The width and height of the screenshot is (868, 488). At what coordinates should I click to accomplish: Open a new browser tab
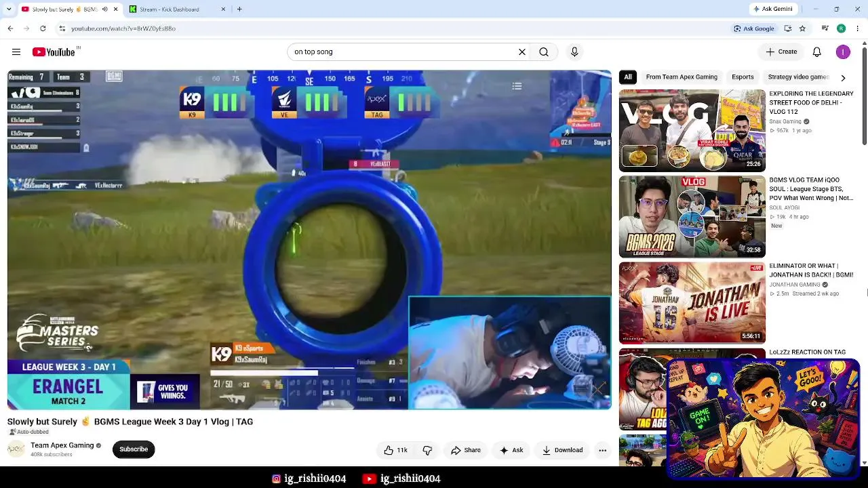(x=239, y=9)
